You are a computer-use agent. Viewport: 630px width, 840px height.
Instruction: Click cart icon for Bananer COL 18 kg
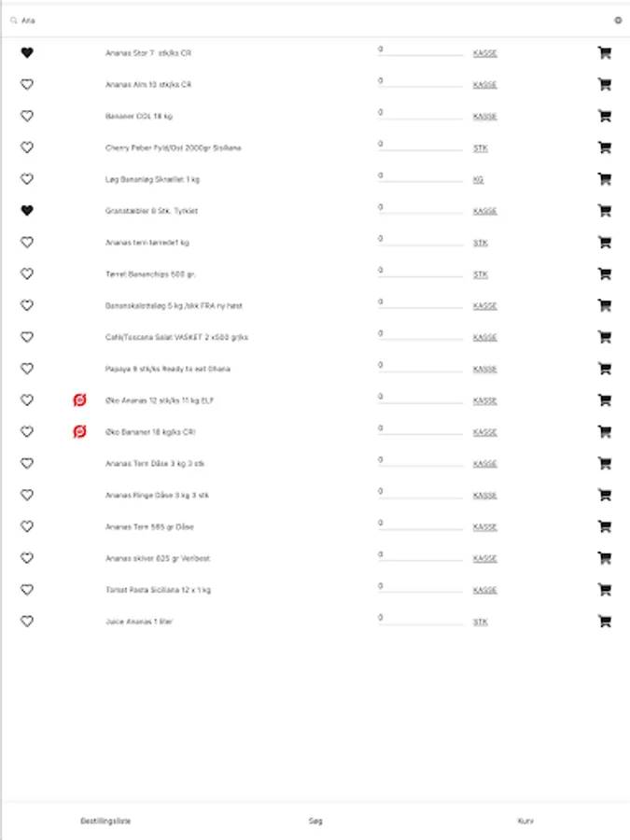click(x=604, y=117)
